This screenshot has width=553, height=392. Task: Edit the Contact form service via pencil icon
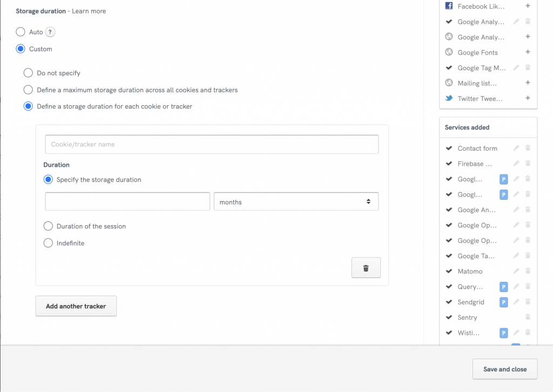point(516,148)
